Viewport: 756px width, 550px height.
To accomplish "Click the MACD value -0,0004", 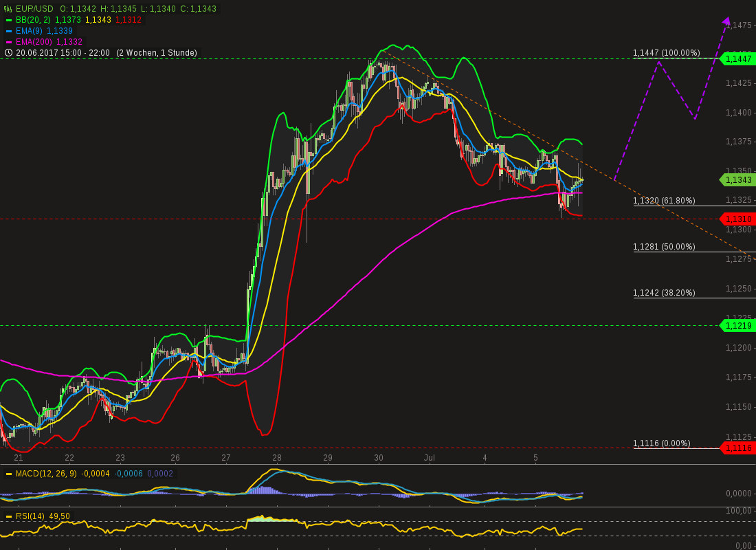I will coord(95,474).
